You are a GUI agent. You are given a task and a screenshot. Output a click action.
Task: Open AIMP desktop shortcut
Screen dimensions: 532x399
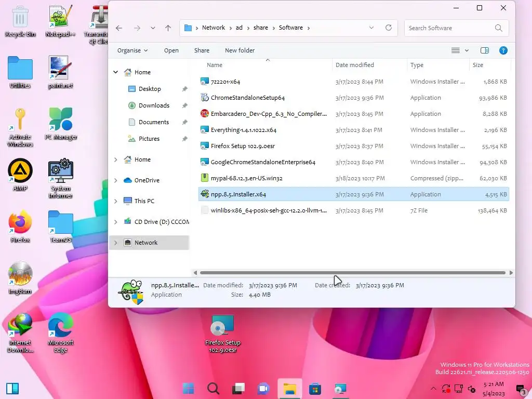tap(20, 175)
